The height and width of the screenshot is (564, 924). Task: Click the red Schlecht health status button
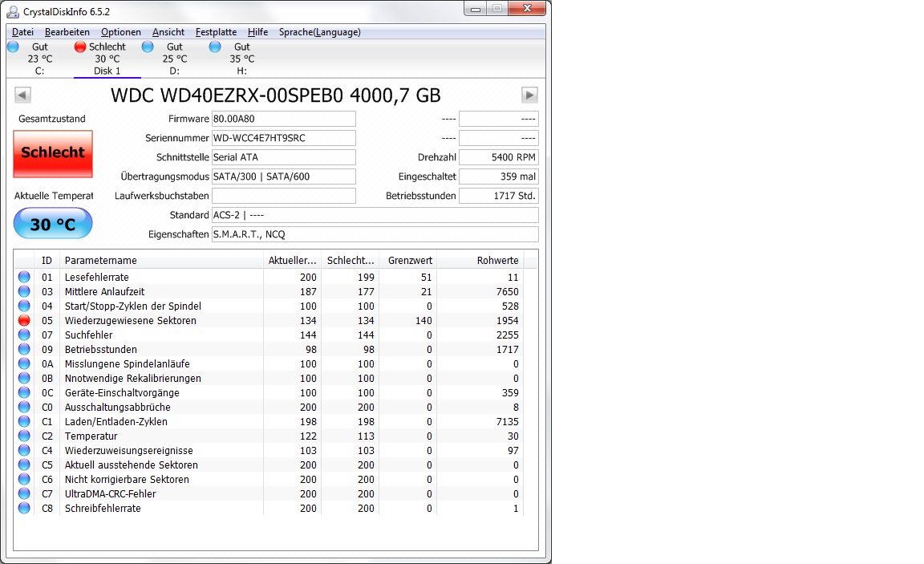(x=53, y=153)
